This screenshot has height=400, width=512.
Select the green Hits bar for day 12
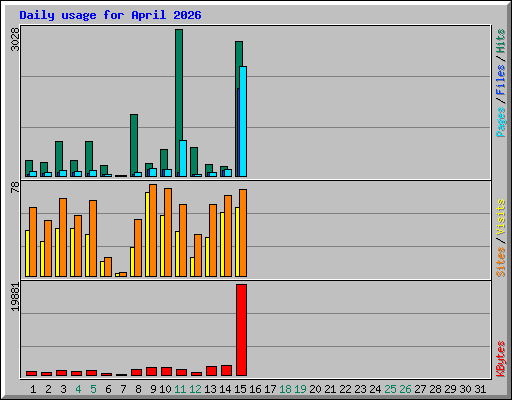pyautogui.click(x=194, y=161)
